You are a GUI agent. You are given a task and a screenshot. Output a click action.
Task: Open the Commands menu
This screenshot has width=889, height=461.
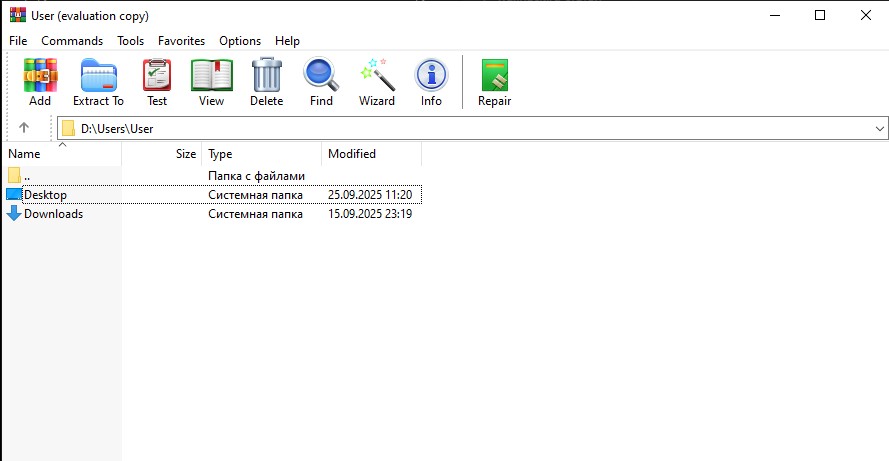click(x=72, y=41)
